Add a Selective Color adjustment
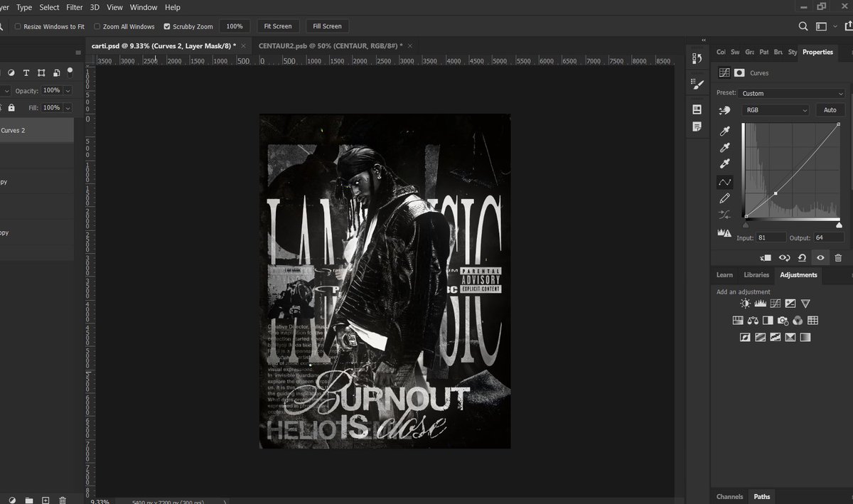 tap(790, 338)
